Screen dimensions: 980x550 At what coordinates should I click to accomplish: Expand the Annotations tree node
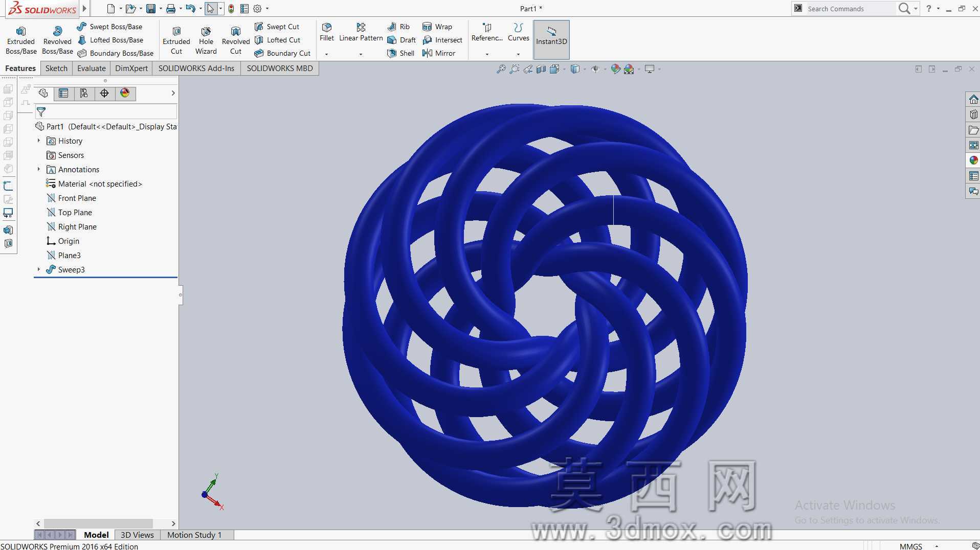pyautogui.click(x=39, y=169)
